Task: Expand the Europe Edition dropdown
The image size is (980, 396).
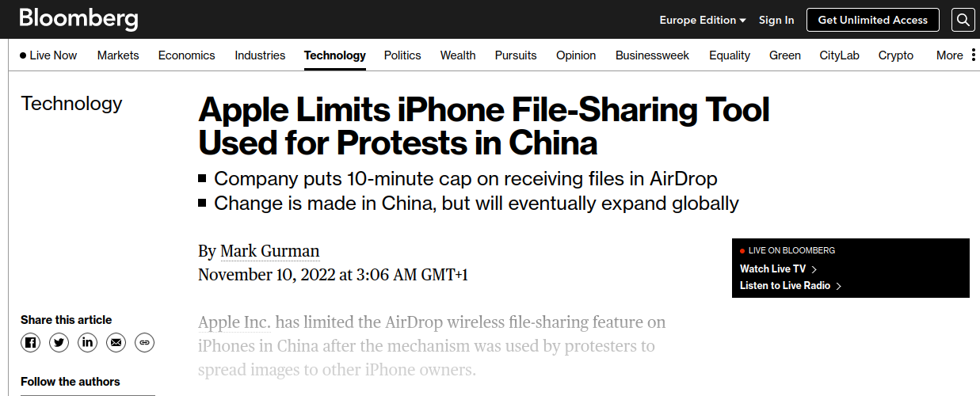Action: point(703,21)
